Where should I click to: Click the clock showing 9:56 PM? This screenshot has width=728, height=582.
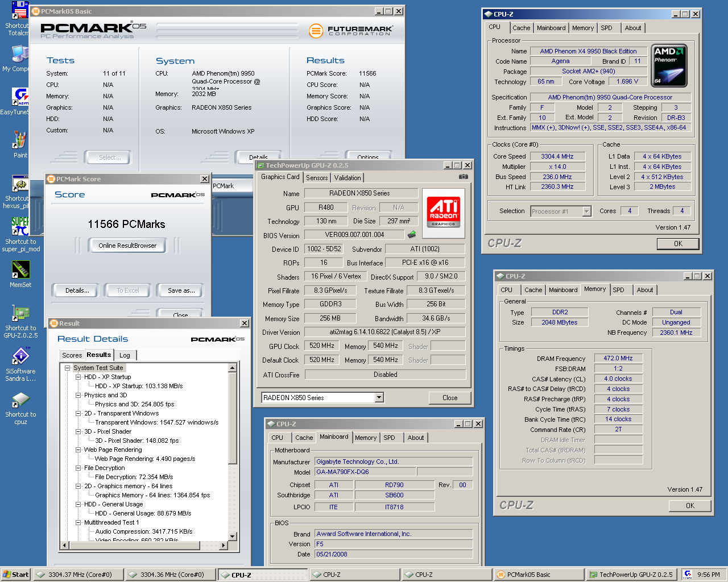pyautogui.click(x=709, y=575)
